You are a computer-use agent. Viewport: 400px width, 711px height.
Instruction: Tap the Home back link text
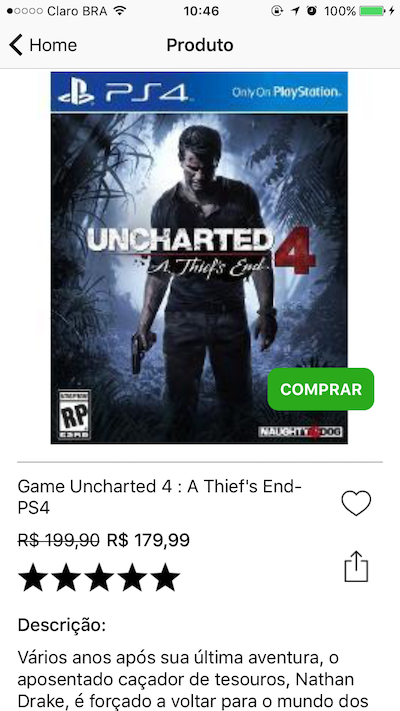coord(53,45)
